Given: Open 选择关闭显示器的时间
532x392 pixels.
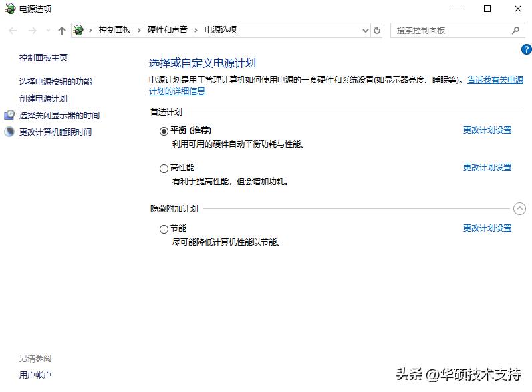Looking at the screenshot, I should [59, 116].
